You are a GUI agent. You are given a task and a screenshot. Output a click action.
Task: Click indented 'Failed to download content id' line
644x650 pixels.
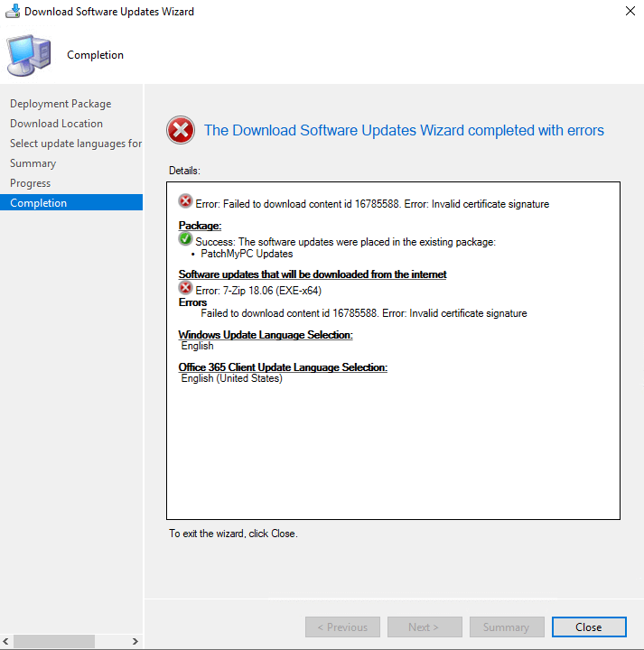364,313
